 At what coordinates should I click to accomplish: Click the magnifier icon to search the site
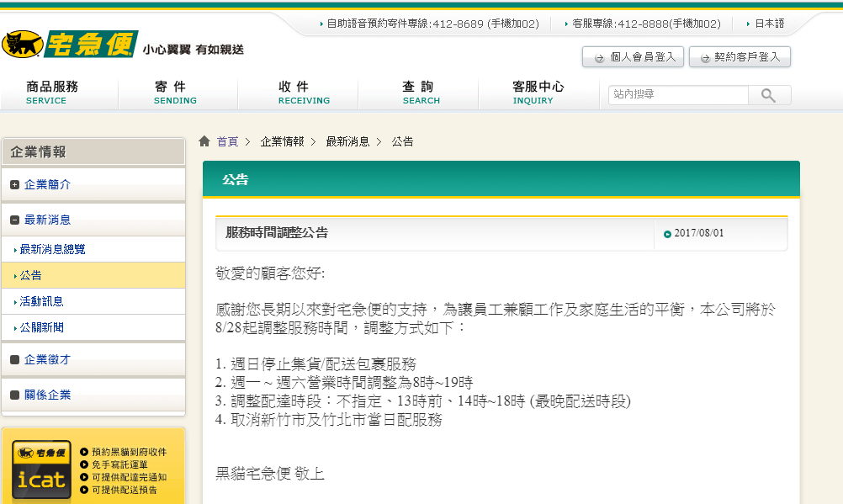(768, 95)
